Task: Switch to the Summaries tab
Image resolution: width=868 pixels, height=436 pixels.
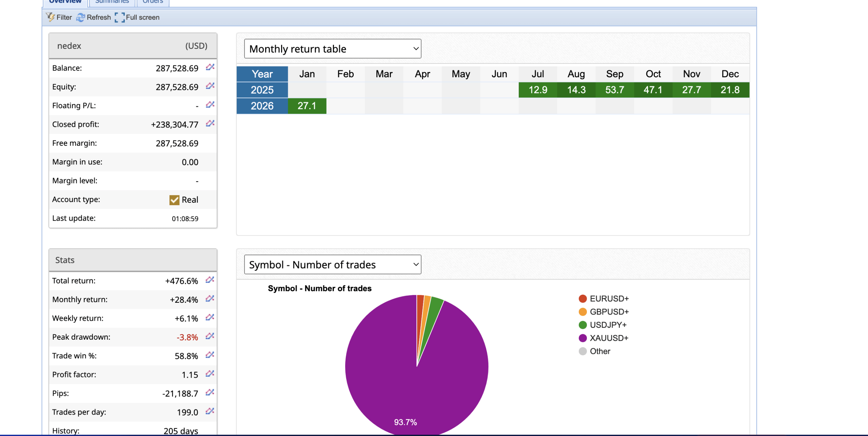Action: click(x=112, y=2)
